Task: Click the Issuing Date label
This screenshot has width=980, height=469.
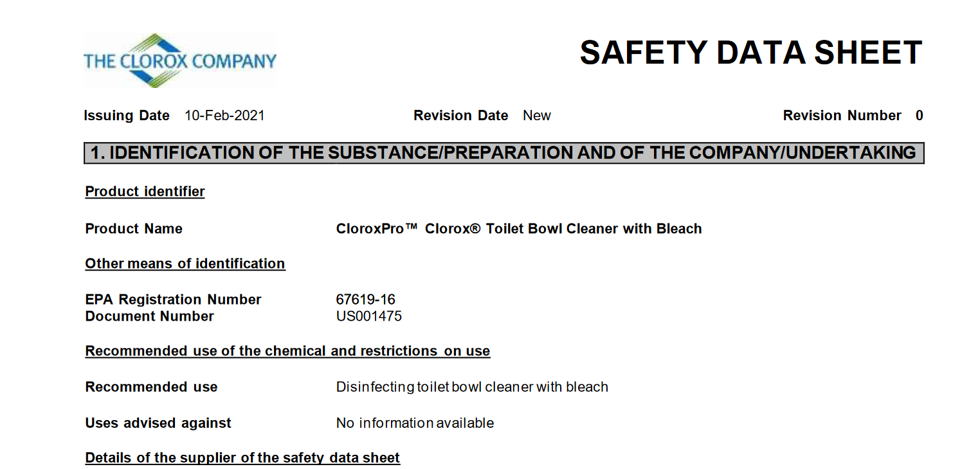Action: (127, 116)
